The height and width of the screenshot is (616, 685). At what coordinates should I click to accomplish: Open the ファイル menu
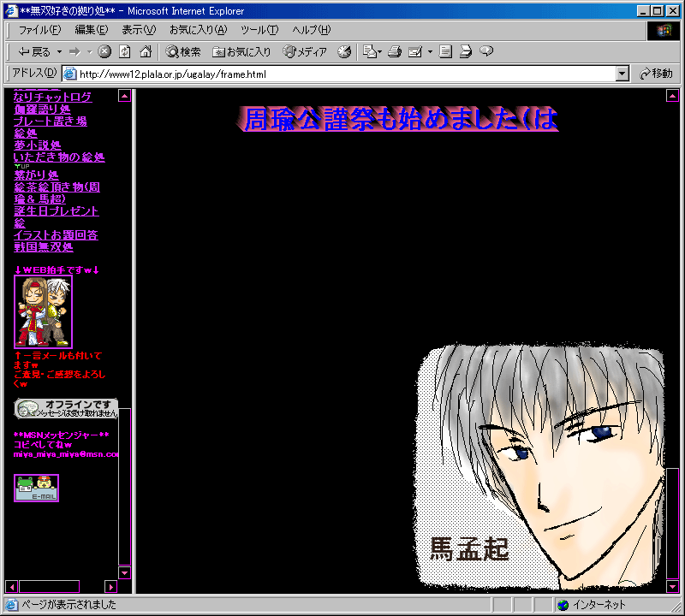39,30
